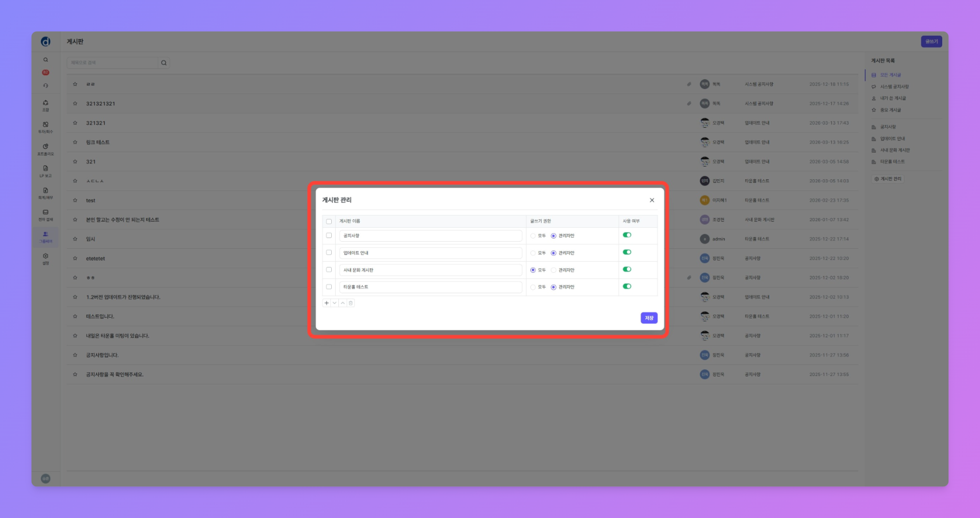This screenshot has width=980, height=518.
Task: Click the 게시판 관리 button in right panel
Action: point(888,179)
